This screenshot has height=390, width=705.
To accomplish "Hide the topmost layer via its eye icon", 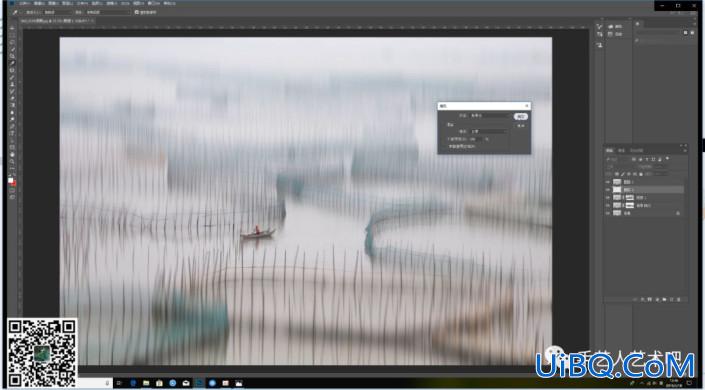I will 607,182.
